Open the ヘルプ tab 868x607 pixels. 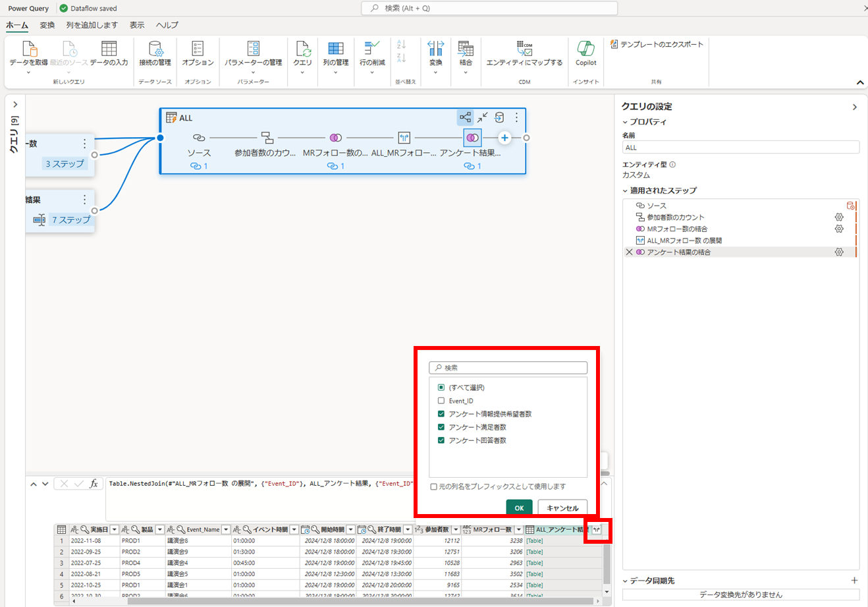(x=167, y=25)
